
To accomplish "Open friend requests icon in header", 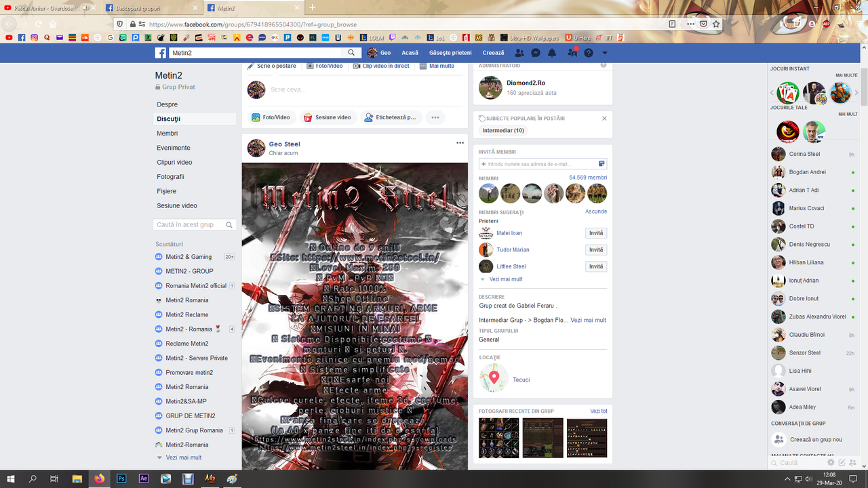I will (519, 53).
